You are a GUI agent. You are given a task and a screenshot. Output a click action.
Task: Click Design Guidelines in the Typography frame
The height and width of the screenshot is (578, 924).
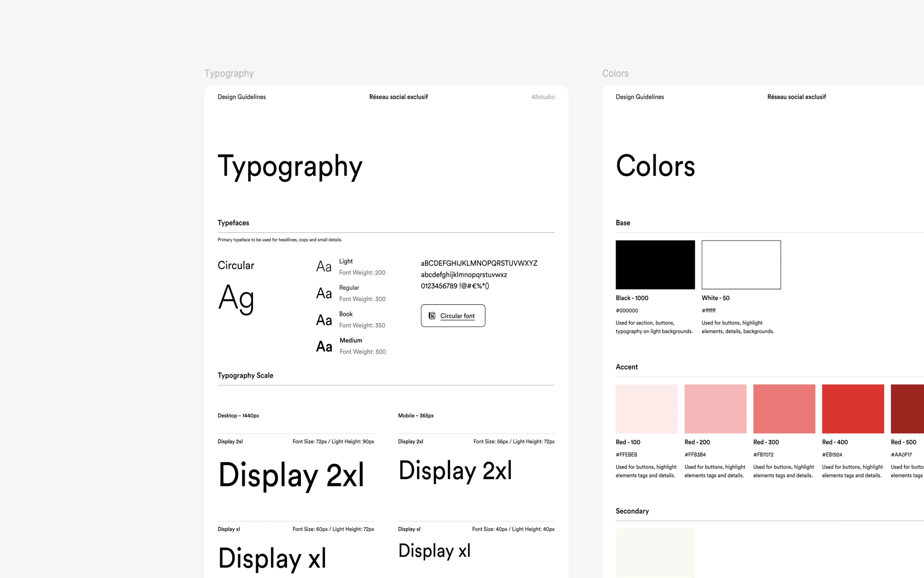242,97
